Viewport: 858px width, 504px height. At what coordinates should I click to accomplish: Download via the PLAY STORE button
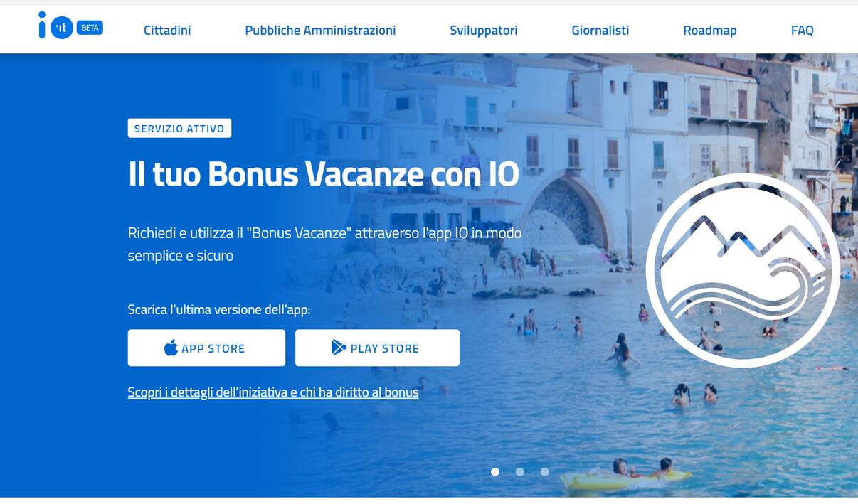(377, 348)
